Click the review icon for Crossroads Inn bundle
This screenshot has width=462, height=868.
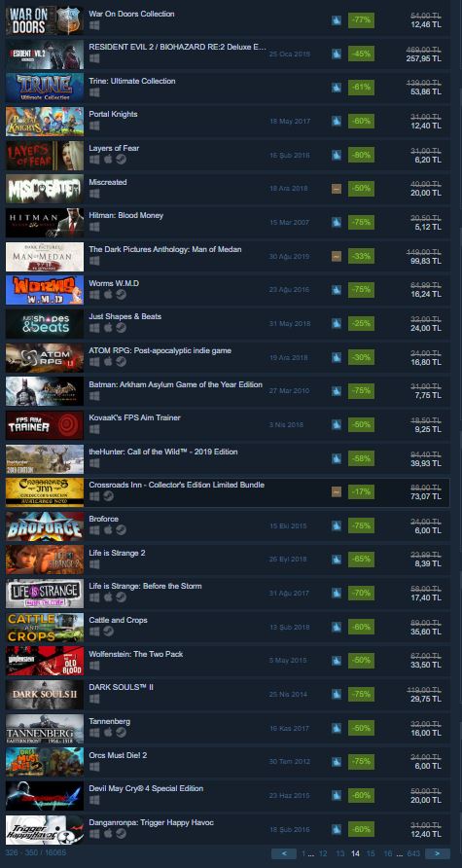tap(337, 492)
